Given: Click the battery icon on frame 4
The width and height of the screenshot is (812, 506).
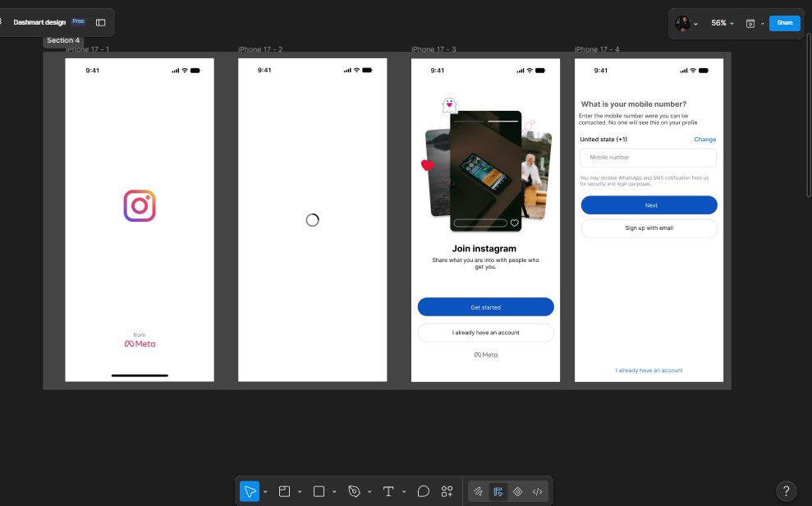Looking at the screenshot, I should pos(704,71).
